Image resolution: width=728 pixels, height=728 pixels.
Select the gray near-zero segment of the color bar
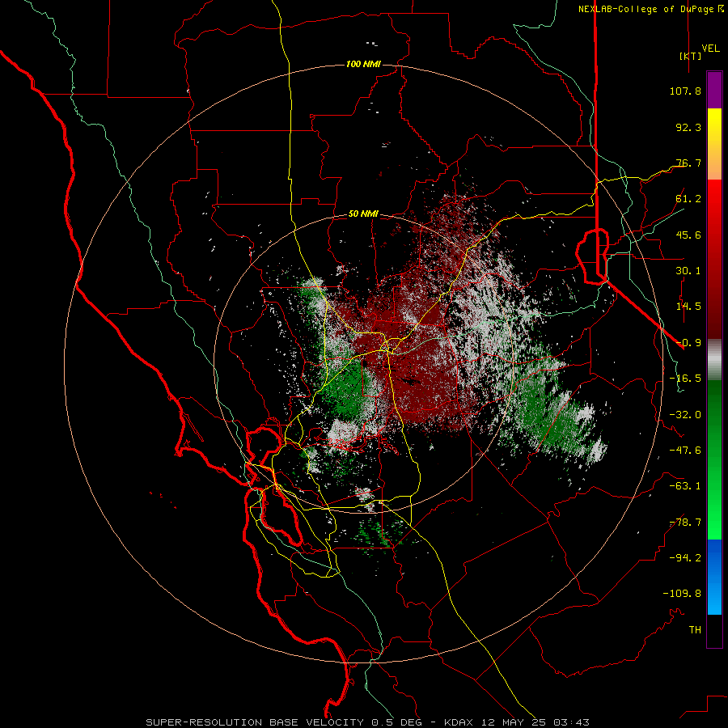click(714, 359)
